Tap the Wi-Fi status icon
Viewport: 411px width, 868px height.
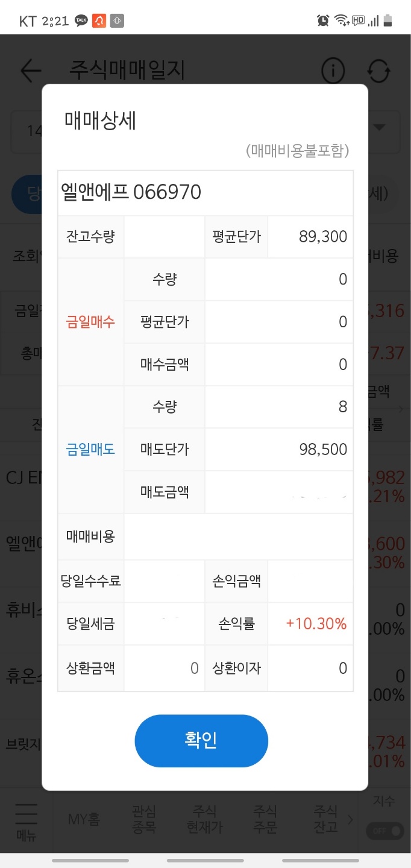pos(342,20)
